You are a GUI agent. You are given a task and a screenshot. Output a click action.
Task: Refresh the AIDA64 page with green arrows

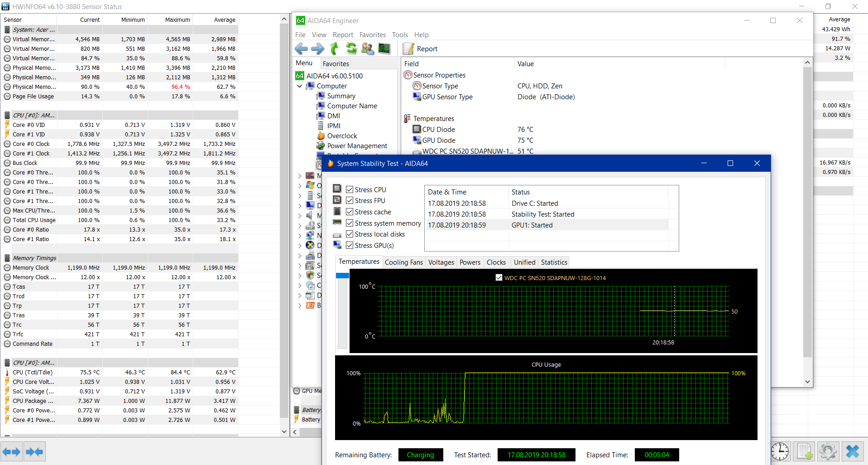(x=351, y=48)
